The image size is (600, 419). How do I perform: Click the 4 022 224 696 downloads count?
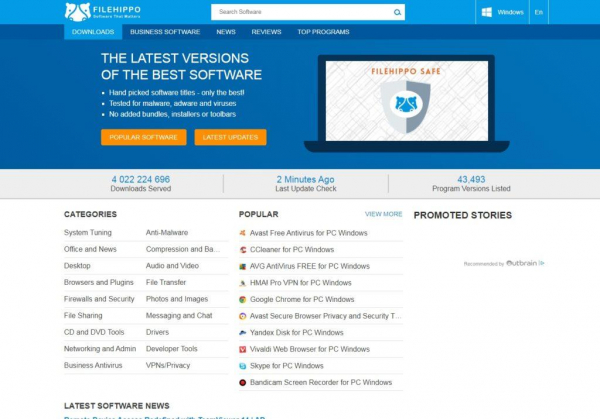point(141,179)
